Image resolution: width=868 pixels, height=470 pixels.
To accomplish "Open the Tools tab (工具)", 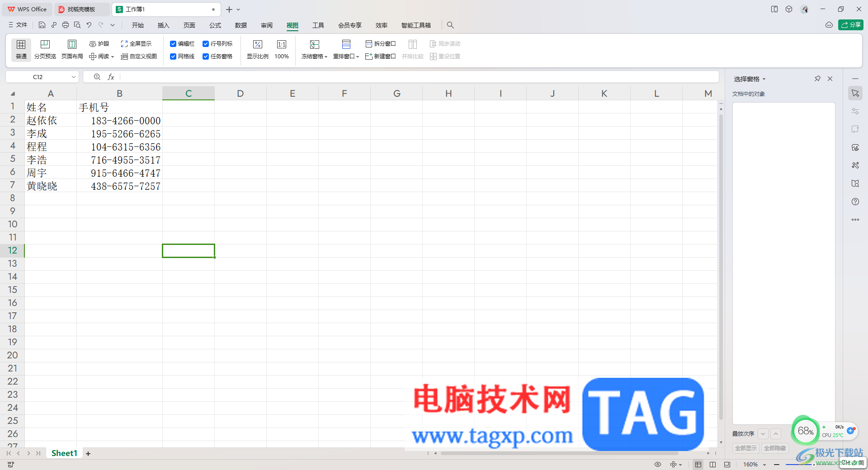I will point(318,25).
